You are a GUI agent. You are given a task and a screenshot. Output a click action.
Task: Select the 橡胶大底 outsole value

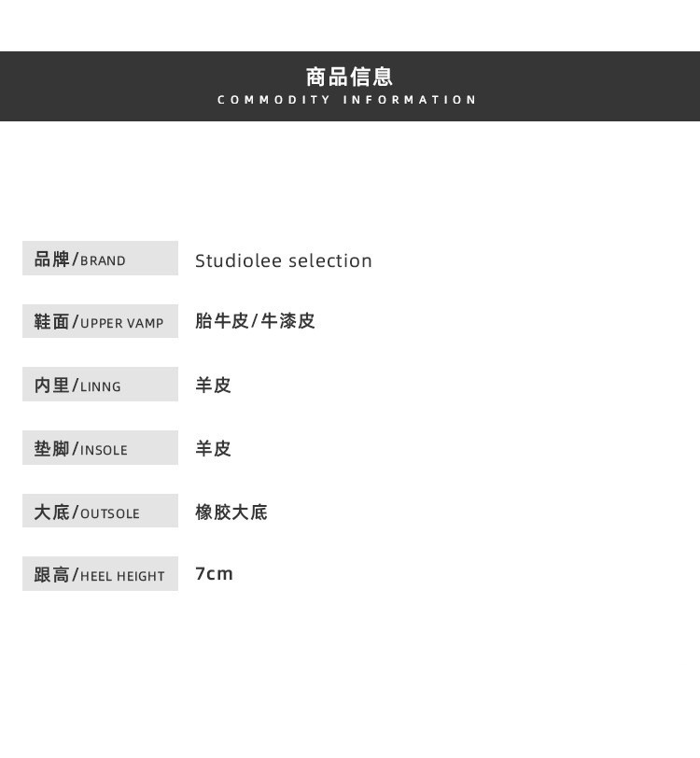[x=231, y=512]
